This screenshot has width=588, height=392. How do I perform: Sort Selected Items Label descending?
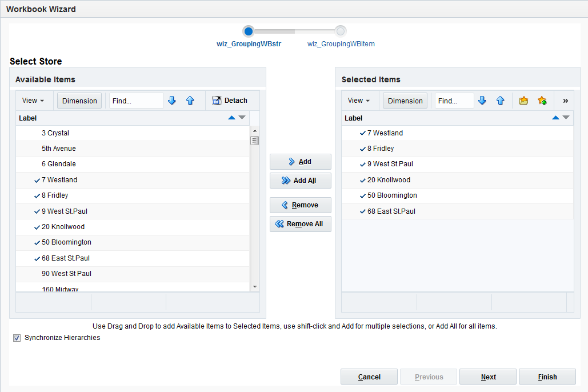pyautogui.click(x=566, y=118)
